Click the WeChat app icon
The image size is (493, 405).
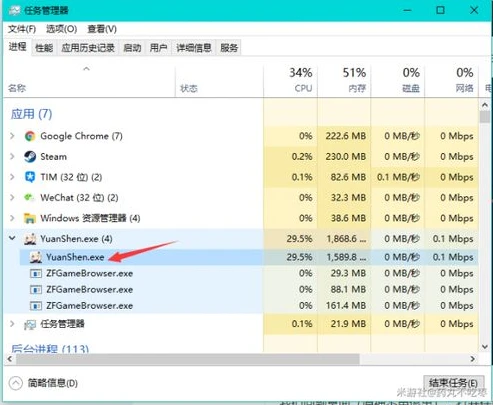click(x=29, y=197)
